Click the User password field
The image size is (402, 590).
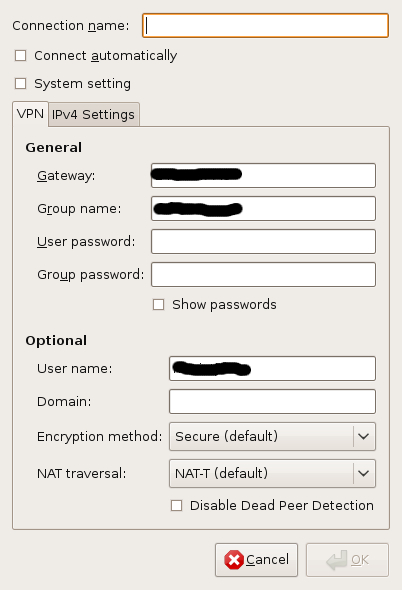tap(263, 242)
